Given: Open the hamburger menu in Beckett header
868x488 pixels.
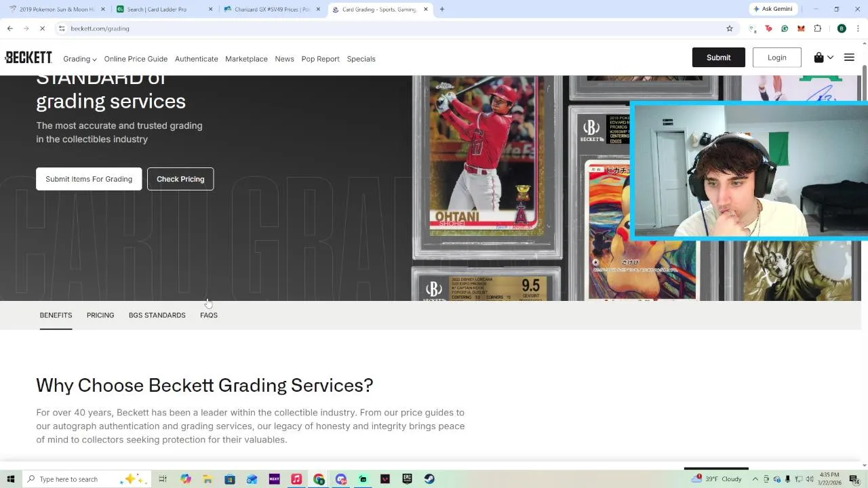Looking at the screenshot, I should (849, 58).
